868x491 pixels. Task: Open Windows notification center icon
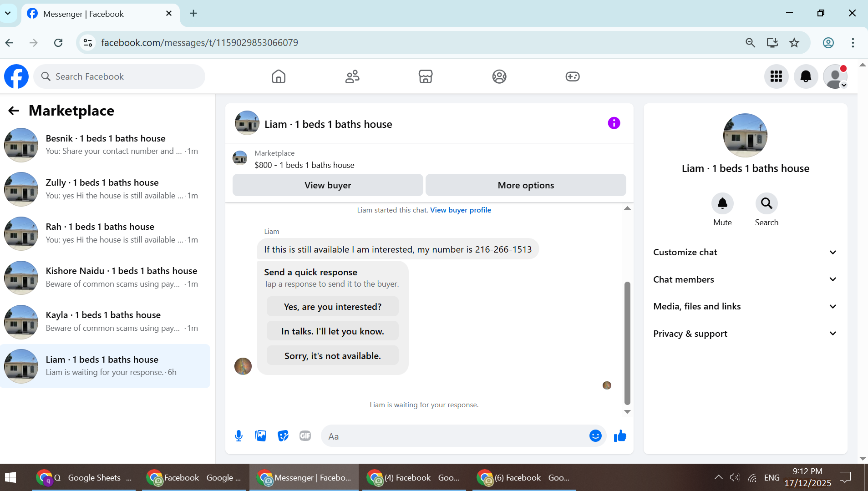coord(845,477)
